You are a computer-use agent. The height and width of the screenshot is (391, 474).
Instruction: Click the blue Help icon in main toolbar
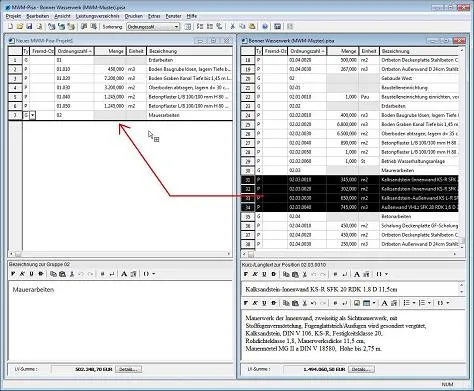(265, 26)
